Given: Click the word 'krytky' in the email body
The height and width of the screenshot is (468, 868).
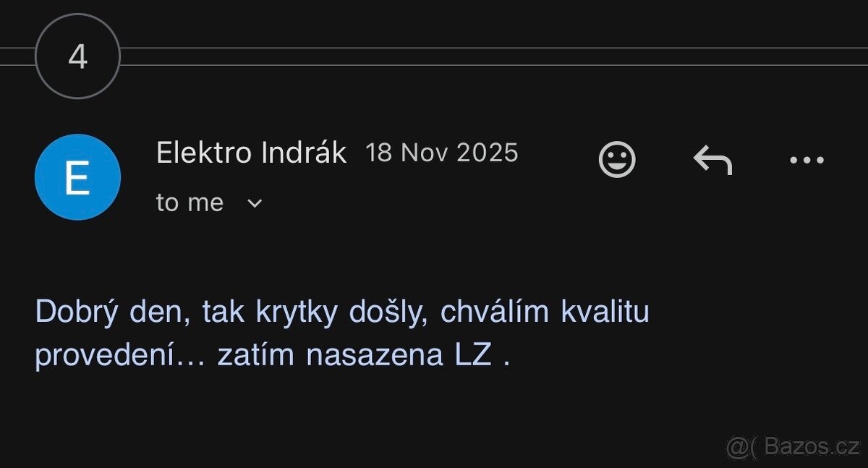Looking at the screenshot, I should pos(297,312).
